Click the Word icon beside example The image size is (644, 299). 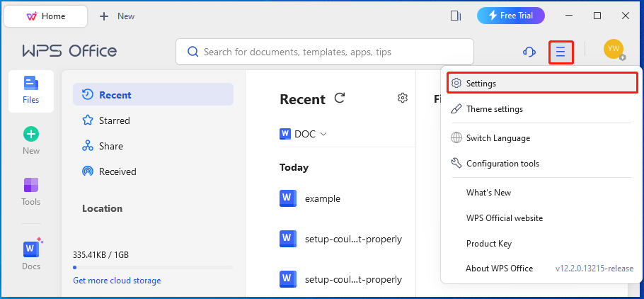288,198
